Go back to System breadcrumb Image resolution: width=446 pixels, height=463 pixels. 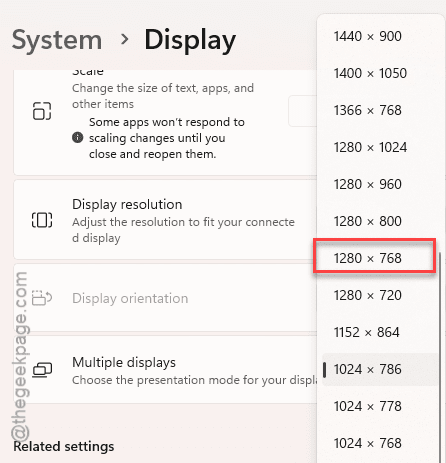pos(57,40)
